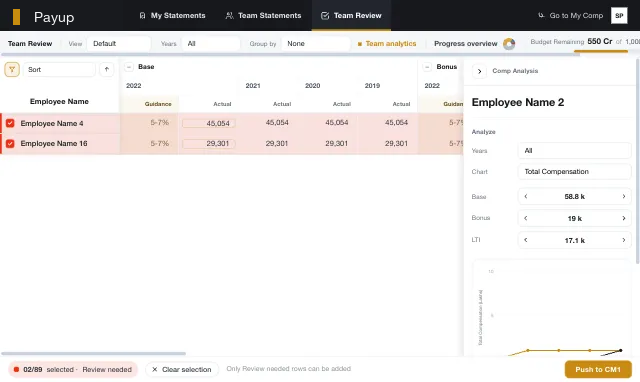
Task: Go to My Comp link
Action: pos(570,16)
